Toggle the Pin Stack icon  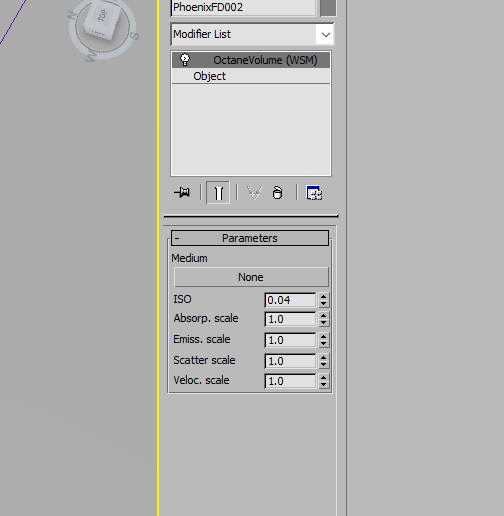pyautogui.click(x=182, y=192)
